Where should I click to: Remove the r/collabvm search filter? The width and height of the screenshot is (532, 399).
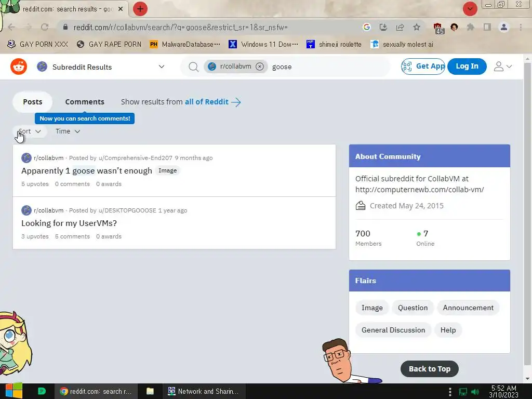tap(260, 66)
